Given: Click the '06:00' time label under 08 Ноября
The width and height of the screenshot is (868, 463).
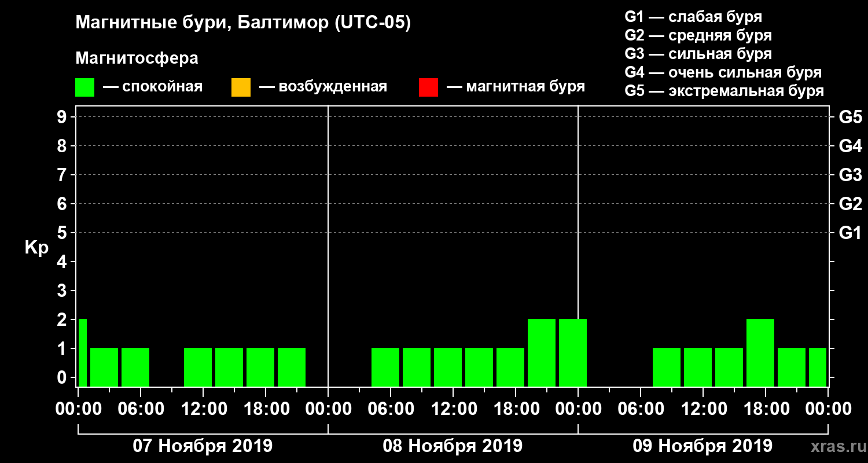Looking at the screenshot, I should point(391,409).
